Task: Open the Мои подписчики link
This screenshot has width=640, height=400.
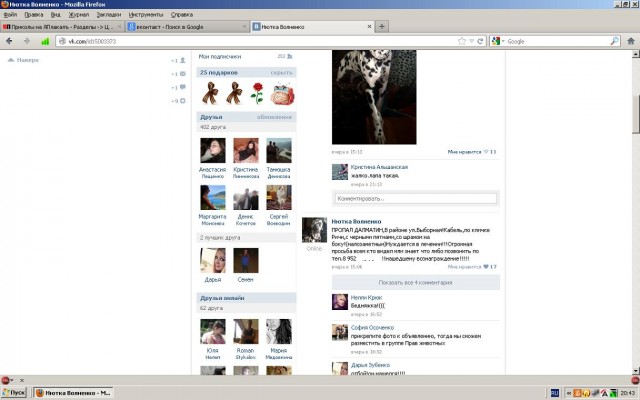Action: click(x=220, y=56)
